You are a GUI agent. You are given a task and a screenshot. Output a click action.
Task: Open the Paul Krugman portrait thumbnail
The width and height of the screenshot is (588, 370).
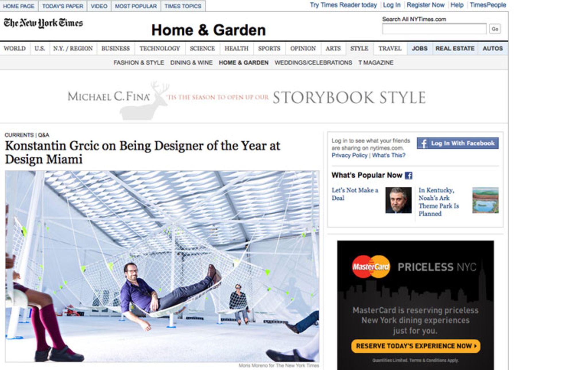point(398,200)
